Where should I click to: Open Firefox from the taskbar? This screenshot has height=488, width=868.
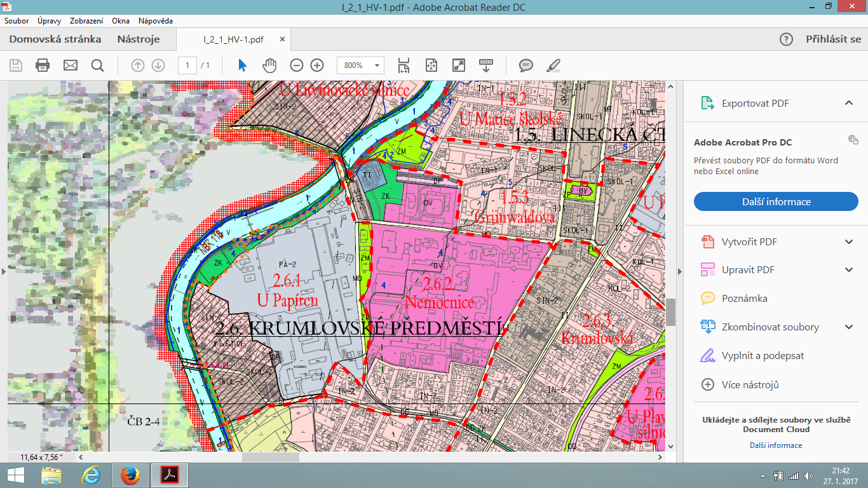pos(130,475)
